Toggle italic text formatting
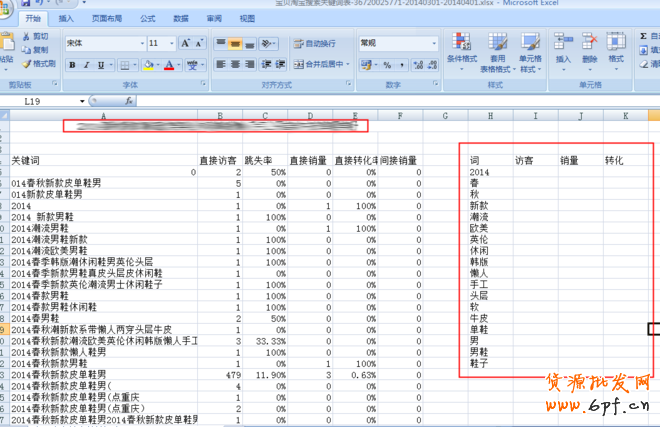Viewport: 660px width, 427px height. [x=88, y=65]
